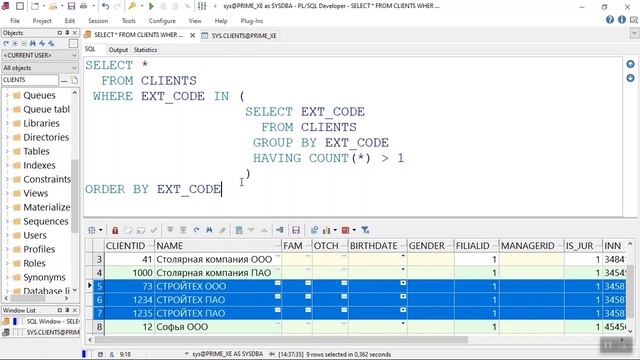
Task: Click the New document icon in the top toolbar
Action: tap(35, 6)
